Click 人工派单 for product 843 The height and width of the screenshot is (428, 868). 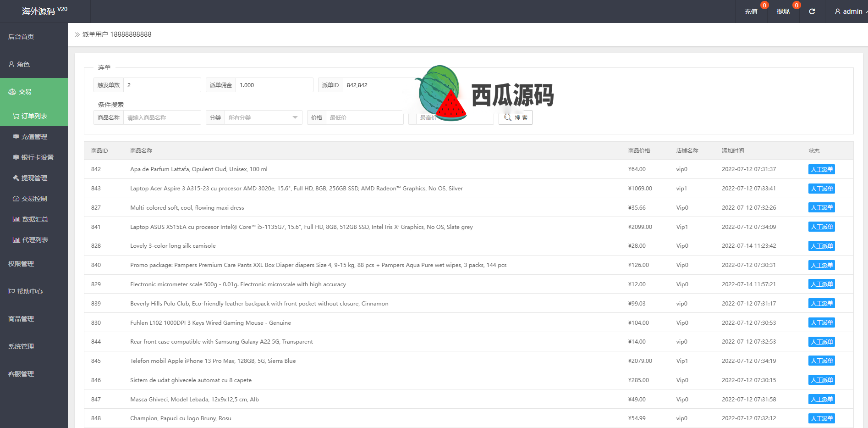coord(821,189)
